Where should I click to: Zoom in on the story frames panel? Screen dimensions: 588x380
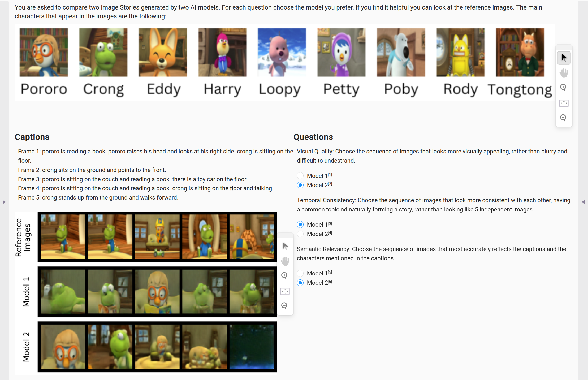(x=284, y=275)
